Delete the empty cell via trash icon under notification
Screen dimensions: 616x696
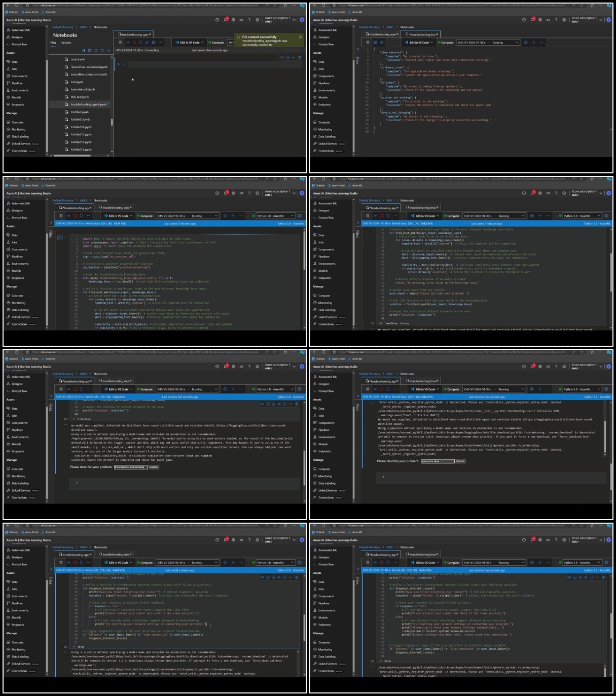click(300, 57)
